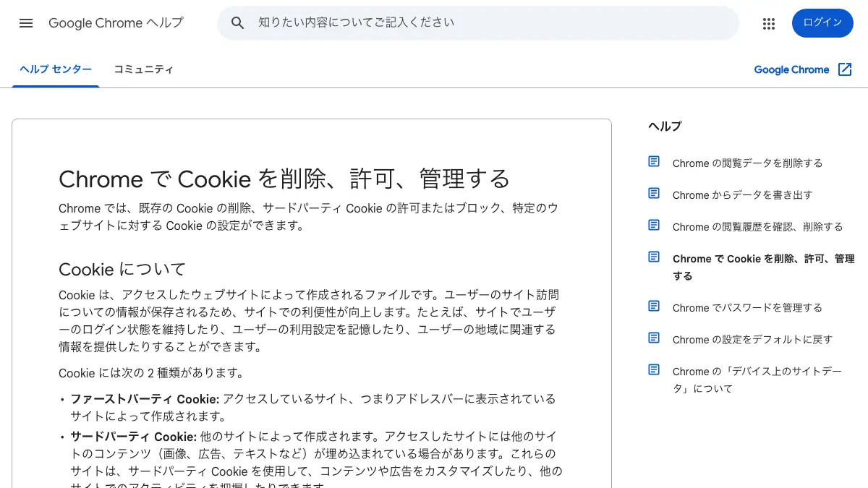Viewport: 868px width, 488px height.
Task: Switch to the コミュニティ tab
Action: (x=143, y=69)
